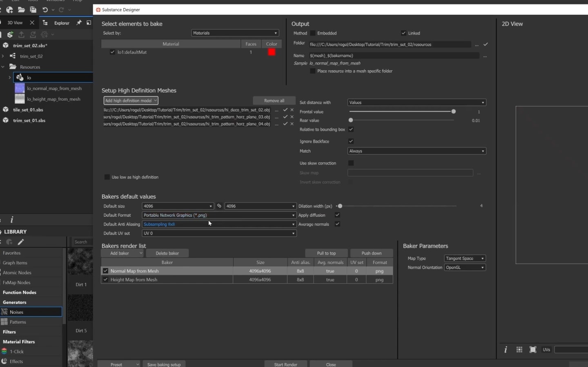Viewport: 588px width, 367px height.
Task: Click the green publish Substance icon
Action: (10, 35)
